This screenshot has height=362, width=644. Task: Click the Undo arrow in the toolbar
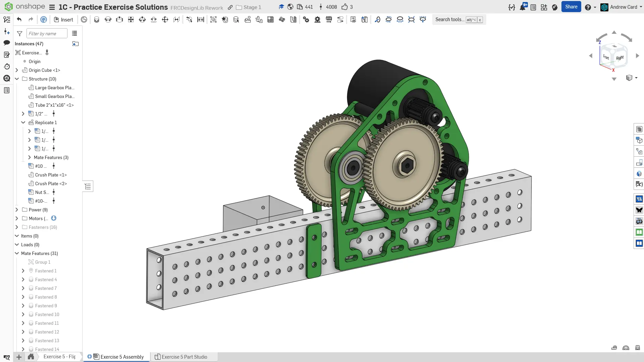click(x=19, y=19)
